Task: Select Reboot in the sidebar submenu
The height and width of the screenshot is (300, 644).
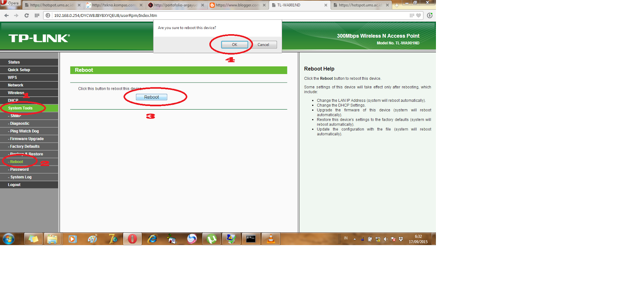Action: [x=29, y=161]
